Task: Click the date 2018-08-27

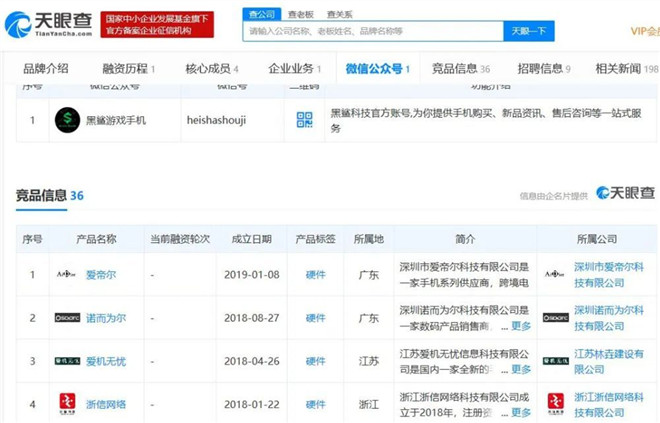Action: tap(252, 318)
